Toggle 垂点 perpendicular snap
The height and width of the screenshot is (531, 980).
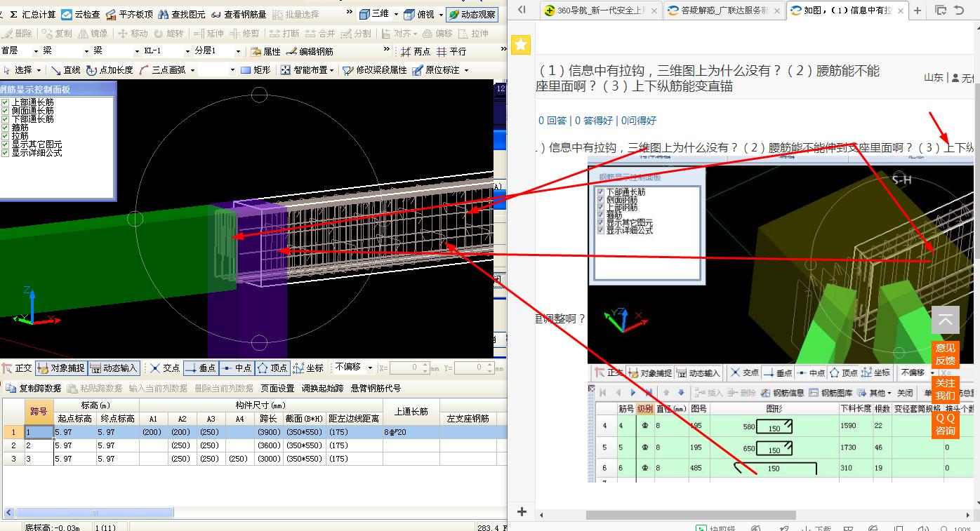(201, 368)
